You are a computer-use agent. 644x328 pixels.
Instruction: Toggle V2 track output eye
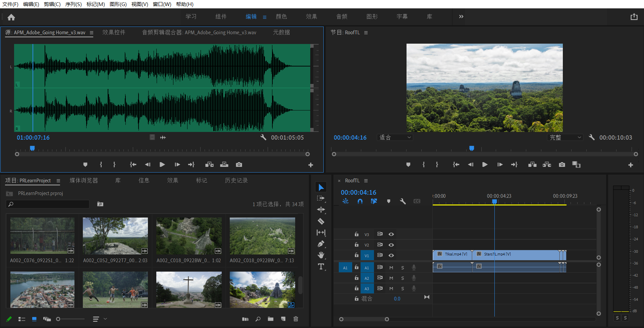[x=391, y=245]
